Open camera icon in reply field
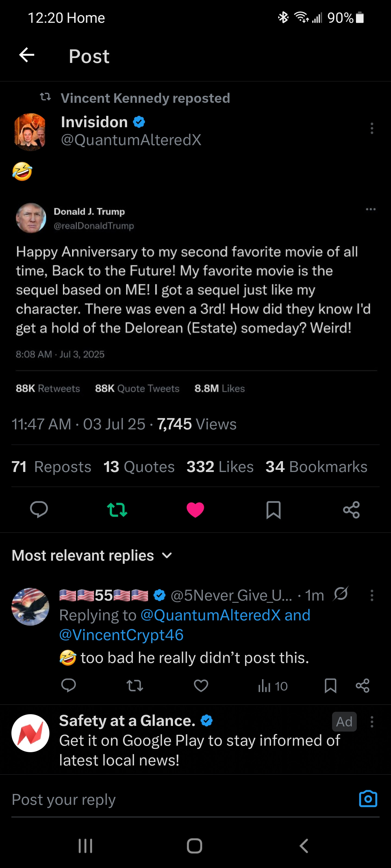This screenshot has width=391, height=868. pyautogui.click(x=368, y=799)
